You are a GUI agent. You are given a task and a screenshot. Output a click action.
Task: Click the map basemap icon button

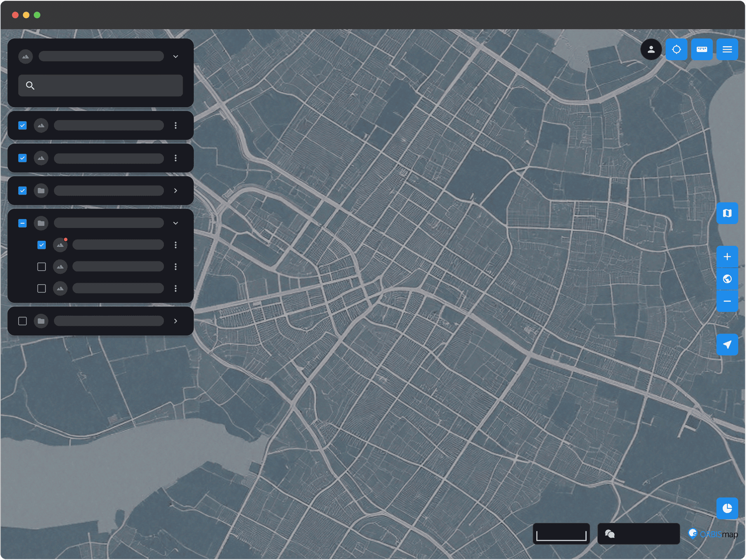pyautogui.click(x=727, y=213)
